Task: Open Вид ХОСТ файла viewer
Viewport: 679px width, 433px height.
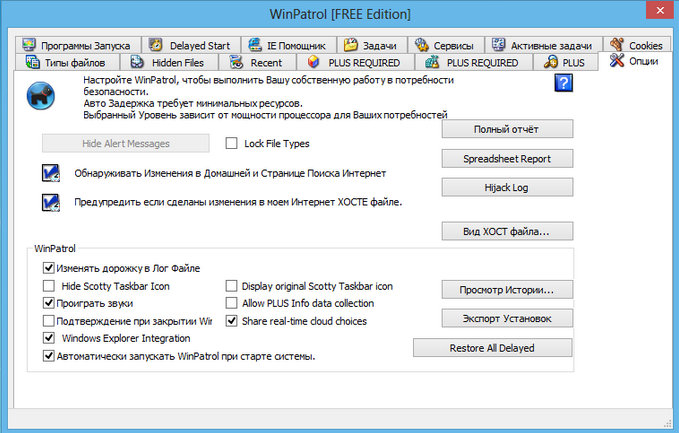Action: pos(507,231)
